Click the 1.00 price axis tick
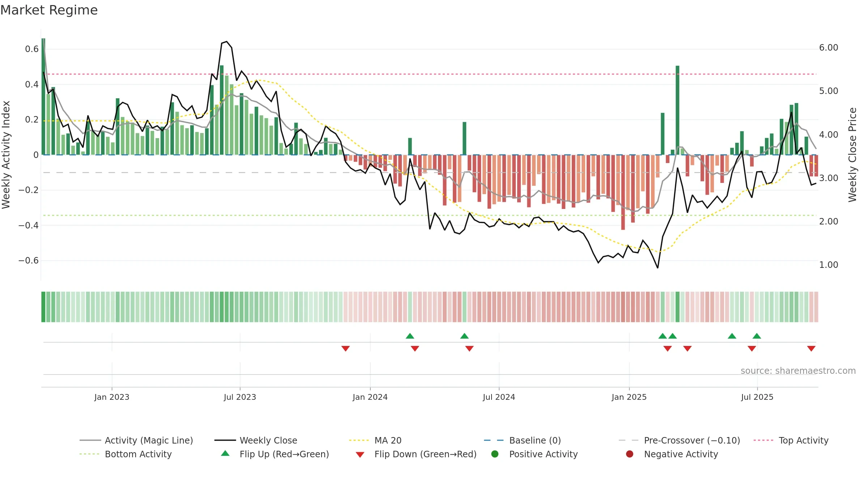The width and height of the screenshot is (868, 488). click(829, 265)
